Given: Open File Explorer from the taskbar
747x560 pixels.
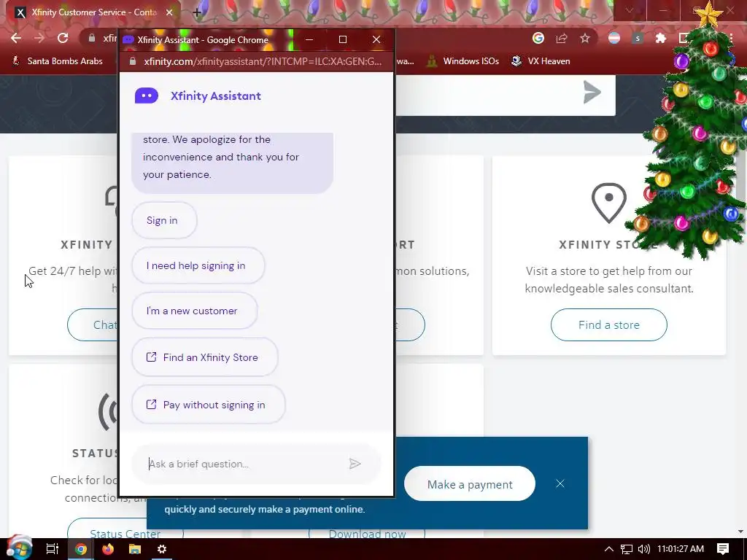Looking at the screenshot, I should [x=135, y=549].
